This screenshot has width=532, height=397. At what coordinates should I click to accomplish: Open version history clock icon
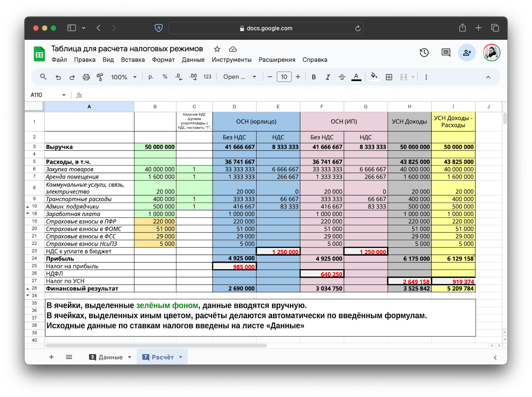(424, 53)
